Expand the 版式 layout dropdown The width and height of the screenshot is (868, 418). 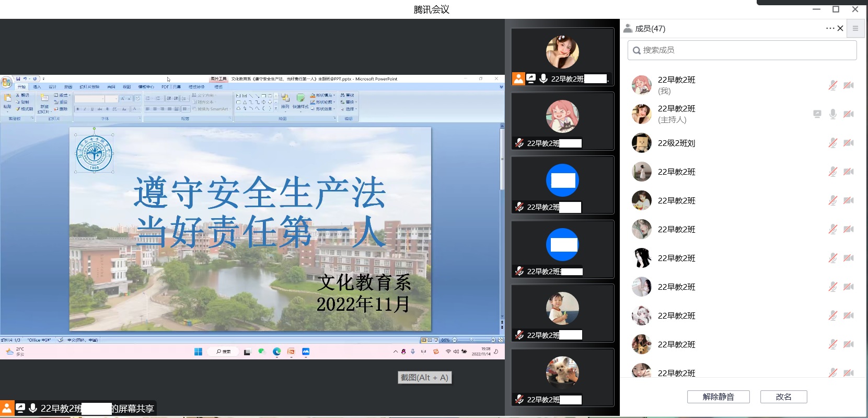[x=62, y=95]
